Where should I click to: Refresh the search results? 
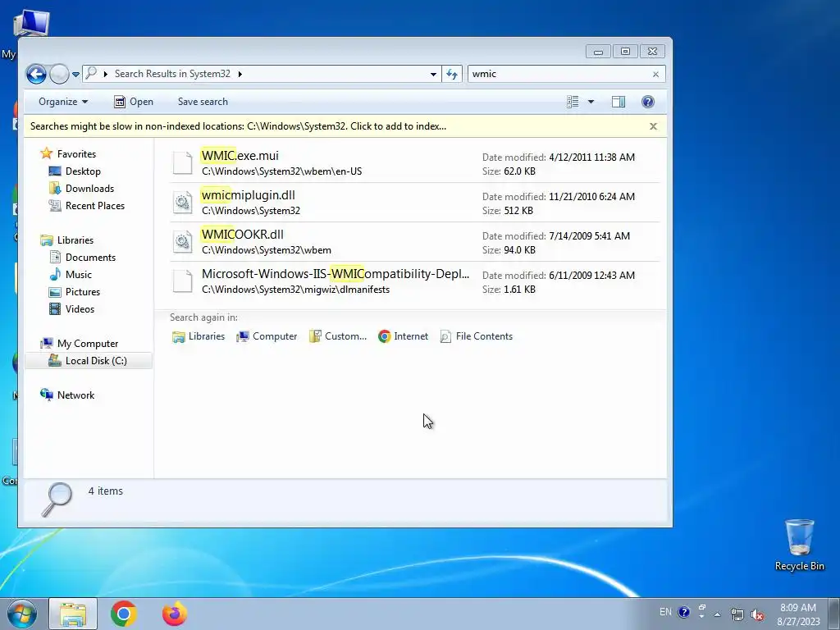click(x=452, y=74)
